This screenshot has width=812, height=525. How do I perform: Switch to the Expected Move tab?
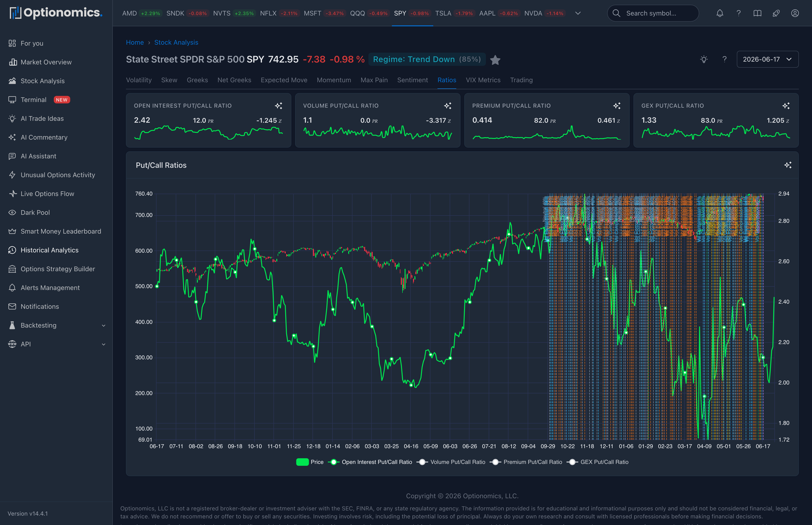[284, 80]
